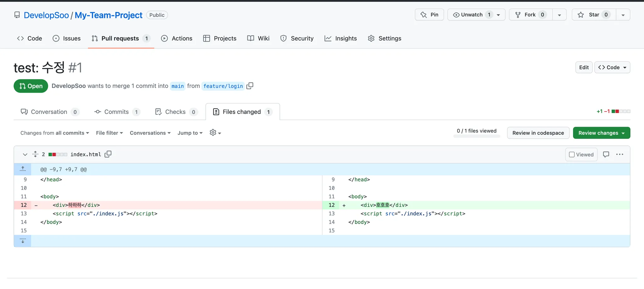The width and height of the screenshot is (644, 289).
Task: Comment on the index.html file icon
Action: click(606, 155)
